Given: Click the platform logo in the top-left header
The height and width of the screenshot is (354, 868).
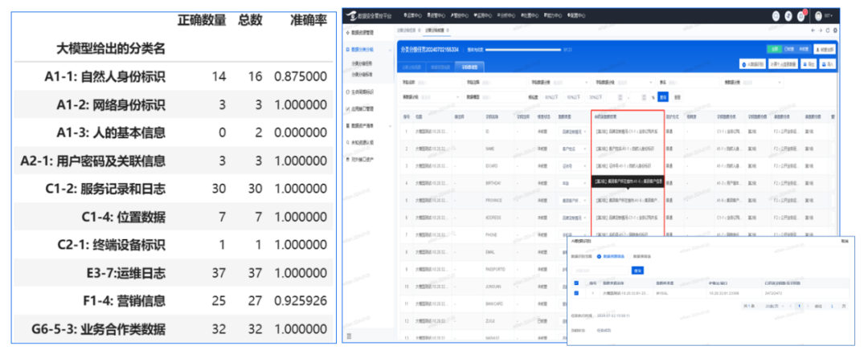Looking at the screenshot, I should (x=353, y=15).
